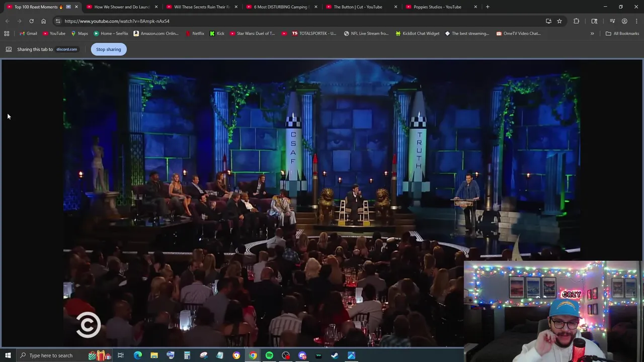644x362 pixels.
Task: Open the Kick bookmark
Action: pos(217,34)
